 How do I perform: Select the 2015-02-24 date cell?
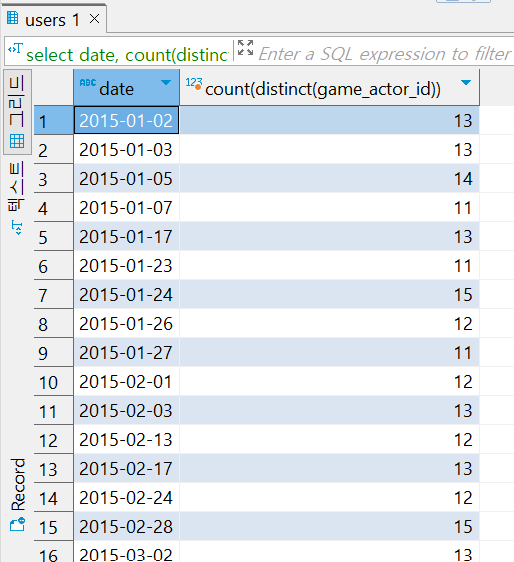point(127,497)
